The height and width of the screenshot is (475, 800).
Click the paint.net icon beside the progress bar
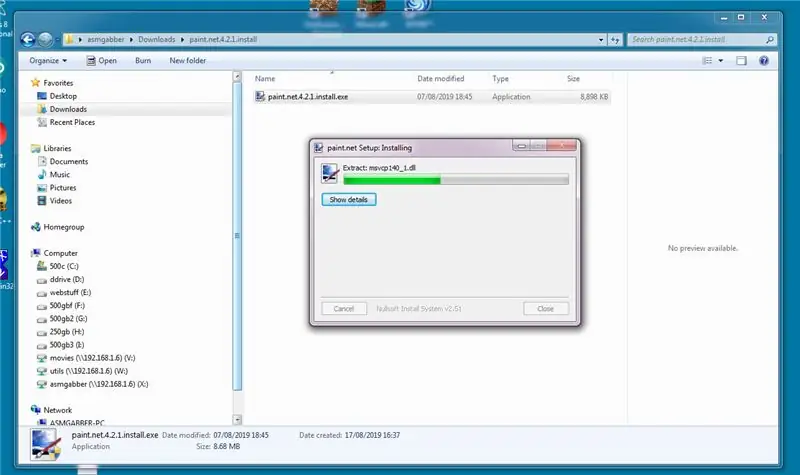330,173
